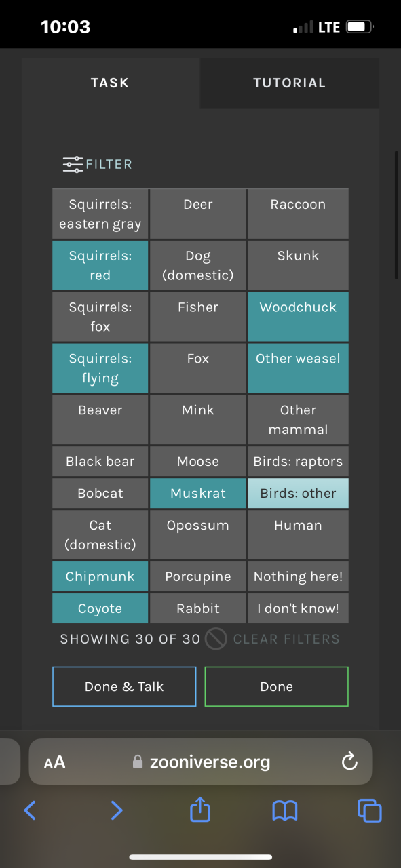Submit with the Done button
The width and height of the screenshot is (401, 868).
277,686
